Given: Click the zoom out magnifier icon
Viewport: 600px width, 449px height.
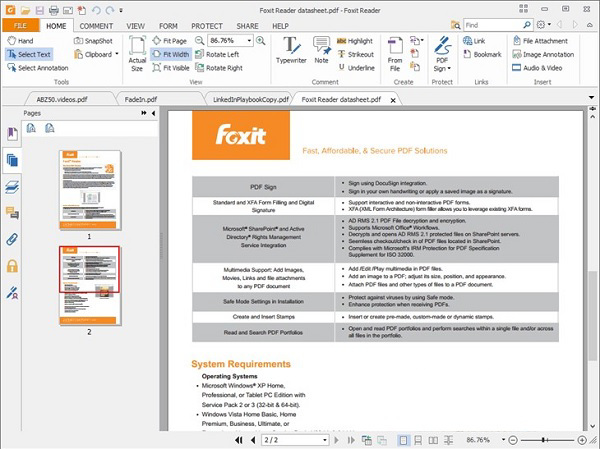Looking at the screenshot, I should click(x=199, y=40).
